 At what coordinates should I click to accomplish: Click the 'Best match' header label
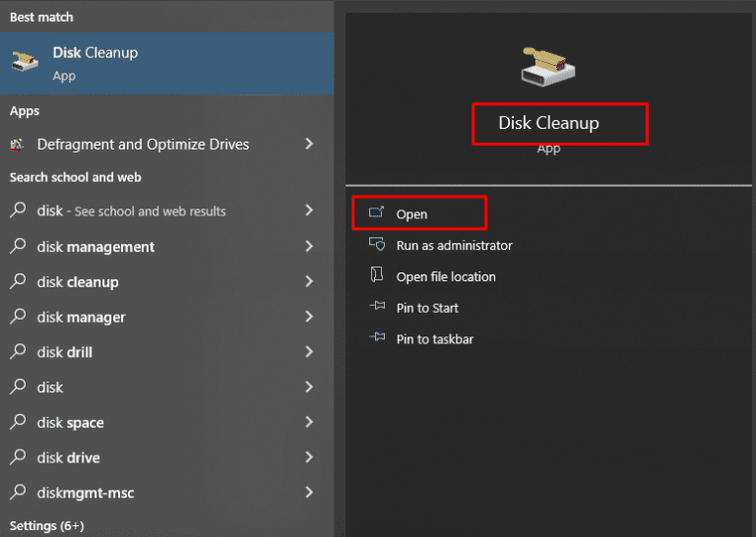pos(41,18)
